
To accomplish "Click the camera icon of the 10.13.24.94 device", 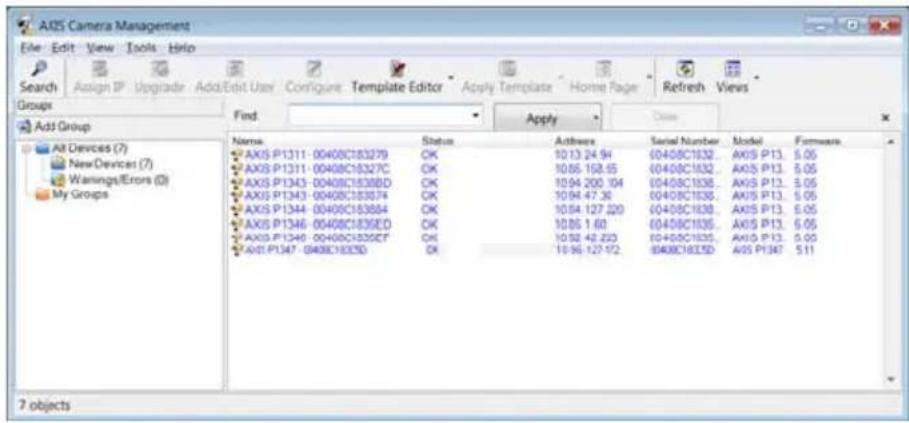I will [x=237, y=155].
